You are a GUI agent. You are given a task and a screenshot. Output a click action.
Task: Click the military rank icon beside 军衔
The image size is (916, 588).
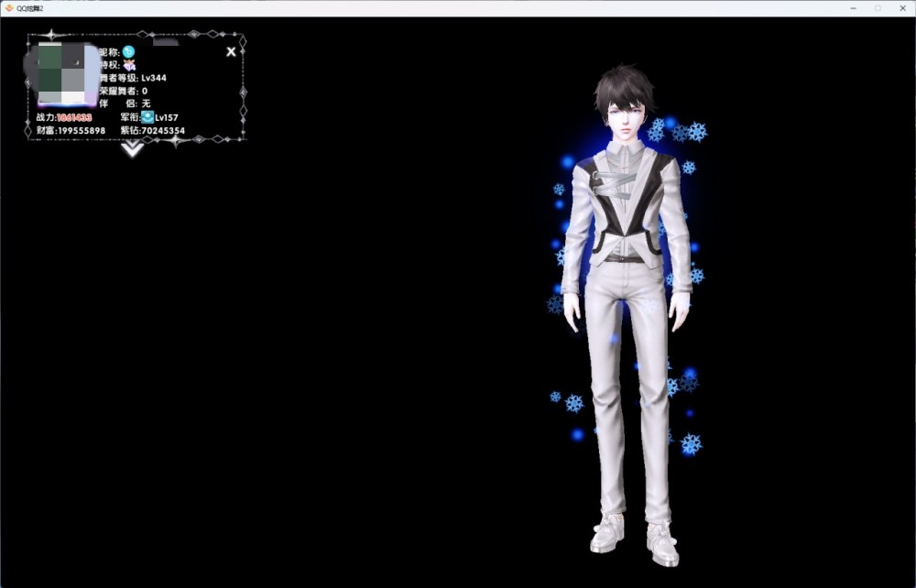pyautogui.click(x=147, y=117)
